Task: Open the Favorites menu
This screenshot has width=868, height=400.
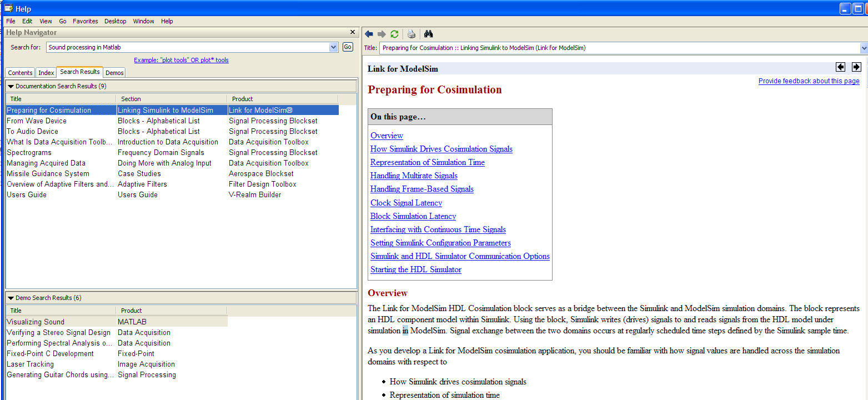Action: point(86,21)
